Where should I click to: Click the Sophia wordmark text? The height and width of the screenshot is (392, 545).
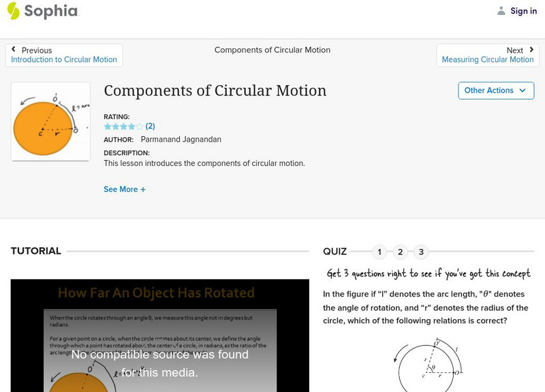(51, 11)
